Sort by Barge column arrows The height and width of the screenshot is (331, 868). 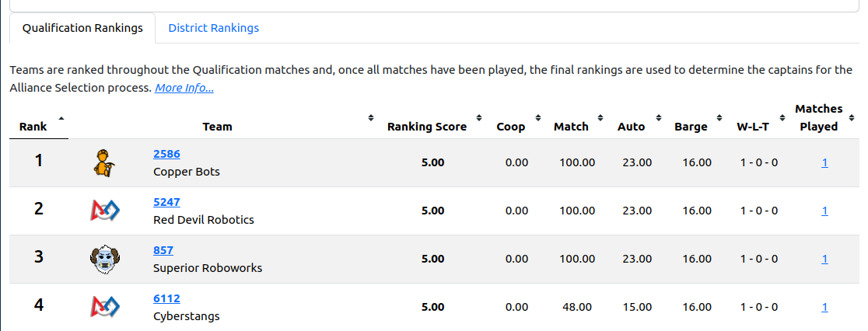coord(721,118)
